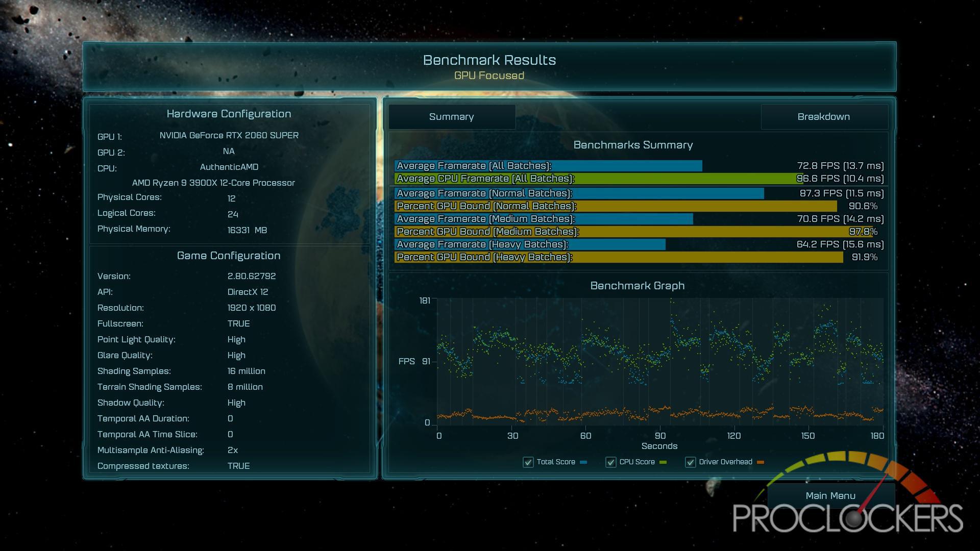Click the Percent GPU Bound (Heavy Batches) bar

(619, 257)
